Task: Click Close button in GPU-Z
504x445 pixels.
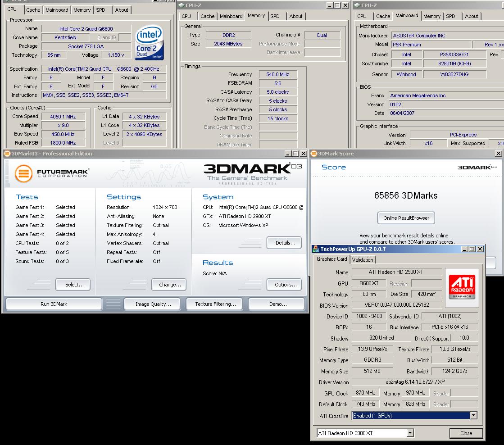Action: (466, 433)
